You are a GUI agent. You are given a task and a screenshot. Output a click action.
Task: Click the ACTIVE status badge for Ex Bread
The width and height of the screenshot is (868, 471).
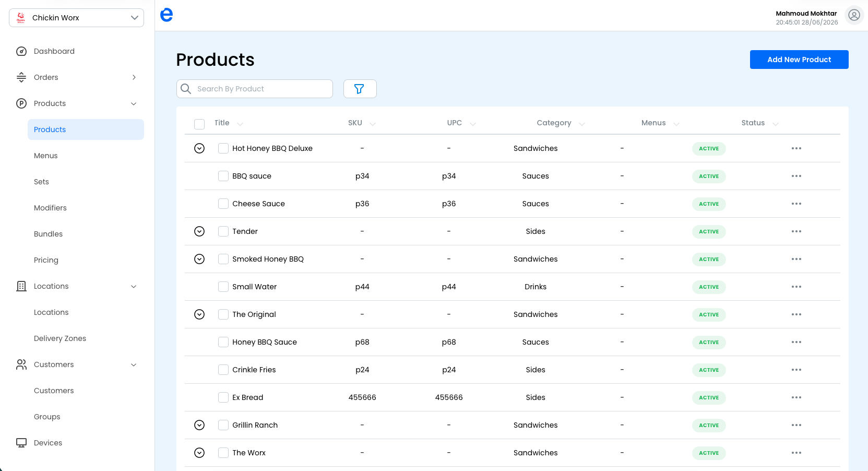(x=709, y=397)
